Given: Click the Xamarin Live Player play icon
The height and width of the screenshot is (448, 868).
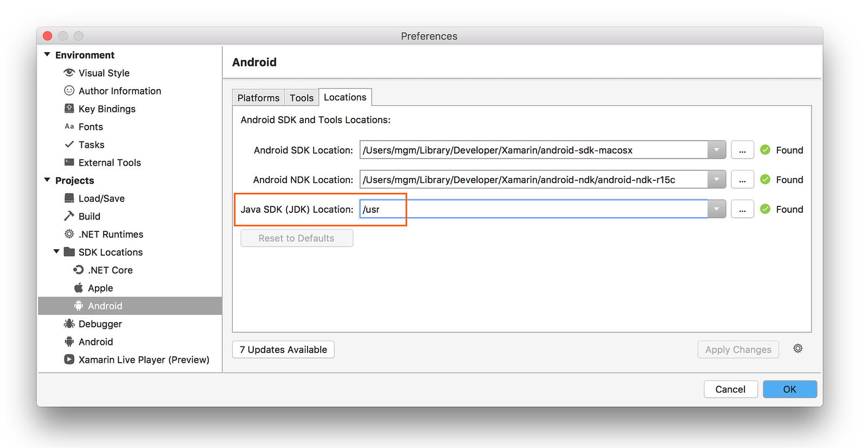Looking at the screenshot, I should 69,359.
